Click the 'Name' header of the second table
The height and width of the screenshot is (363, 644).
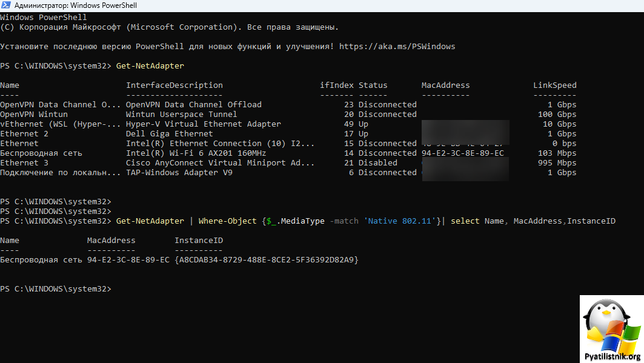pos(10,241)
